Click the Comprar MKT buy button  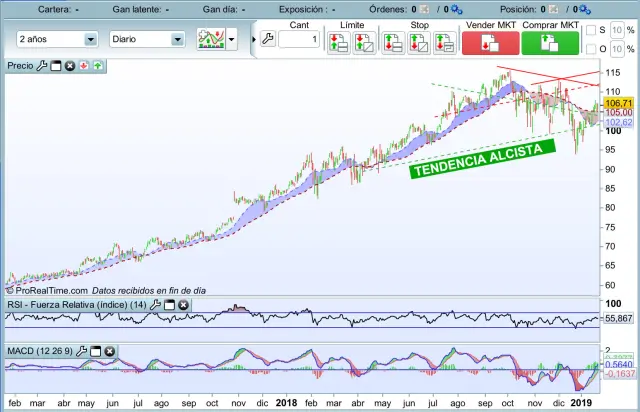coord(549,42)
